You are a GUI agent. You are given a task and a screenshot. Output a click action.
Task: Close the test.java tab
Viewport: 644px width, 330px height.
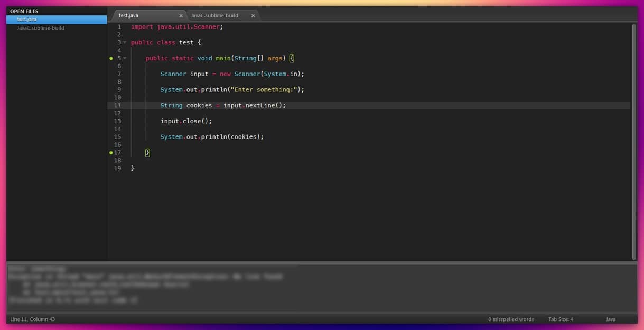[x=181, y=16]
